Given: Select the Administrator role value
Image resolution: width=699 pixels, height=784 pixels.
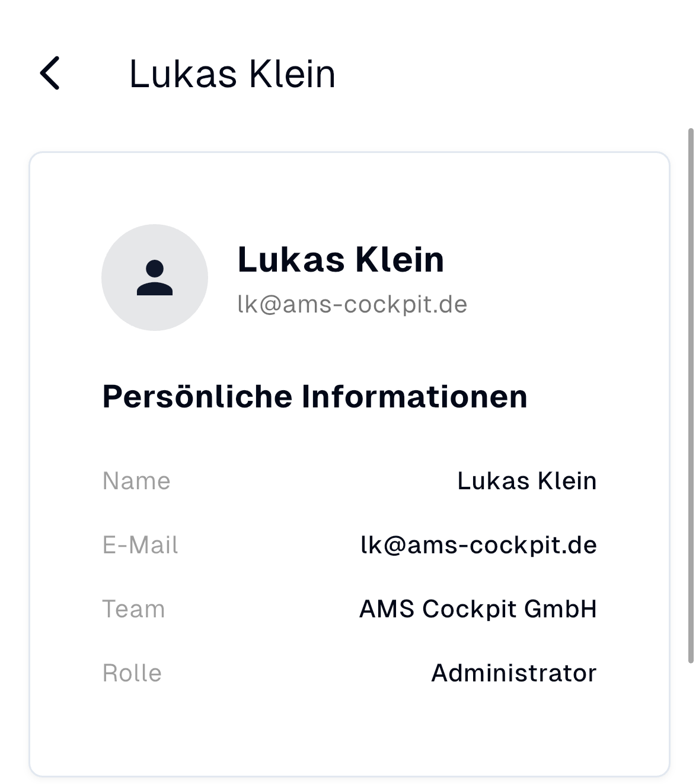Looking at the screenshot, I should (513, 673).
